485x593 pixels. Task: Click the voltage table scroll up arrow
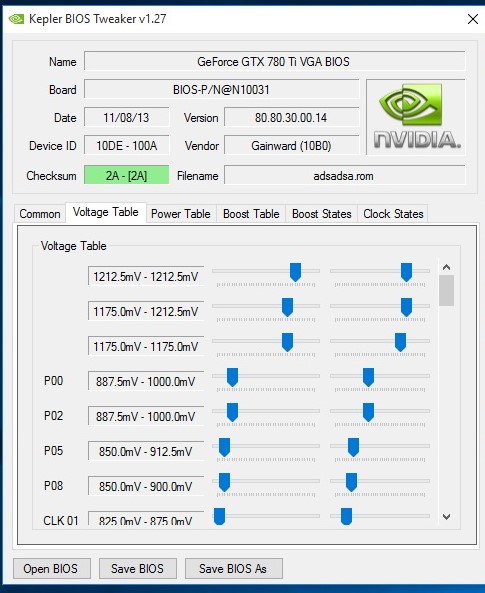(x=446, y=267)
